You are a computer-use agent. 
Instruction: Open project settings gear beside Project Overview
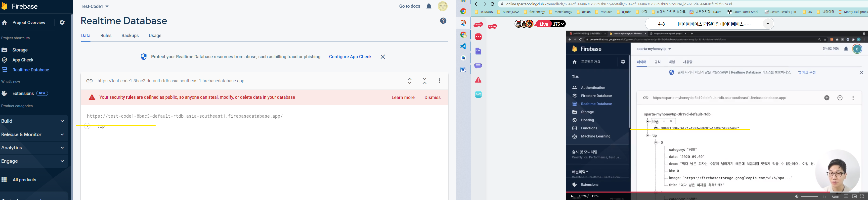pyautogui.click(x=62, y=23)
